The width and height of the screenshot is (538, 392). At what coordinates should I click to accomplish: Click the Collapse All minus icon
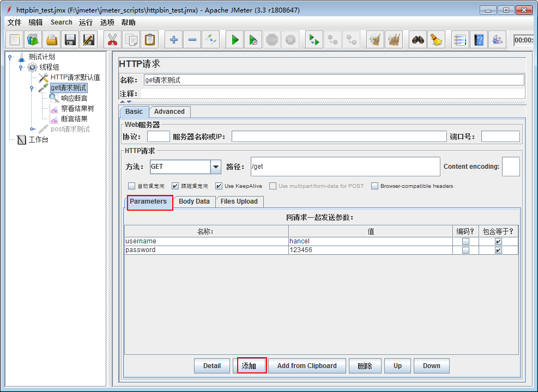click(x=192, y=40)
